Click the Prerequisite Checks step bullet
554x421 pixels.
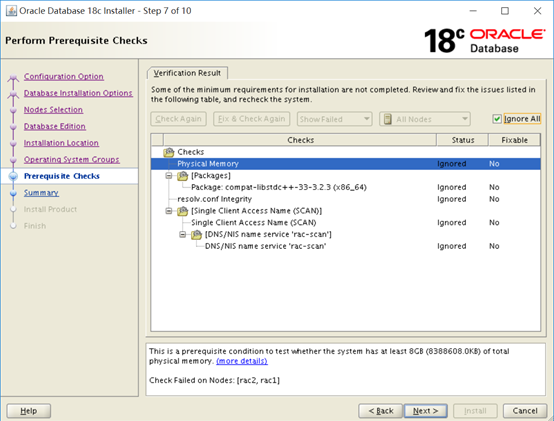[x=13, y=176]
